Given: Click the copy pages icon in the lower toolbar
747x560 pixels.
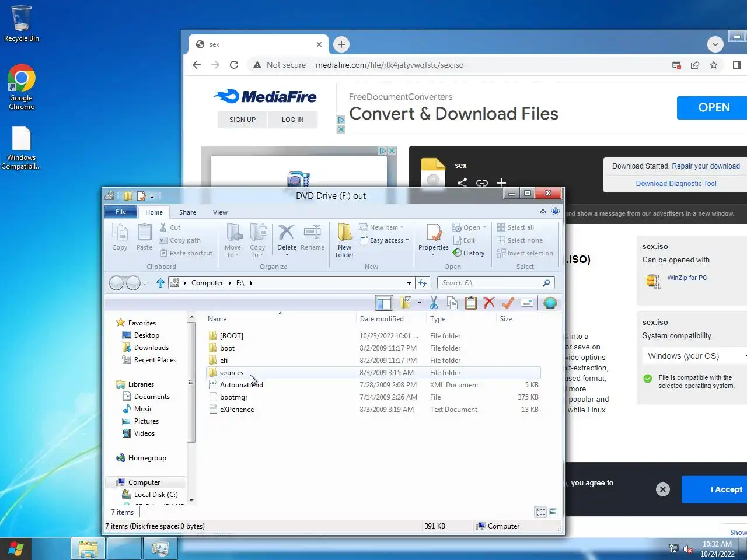Looking at the screenshot, I should [452, 303].
